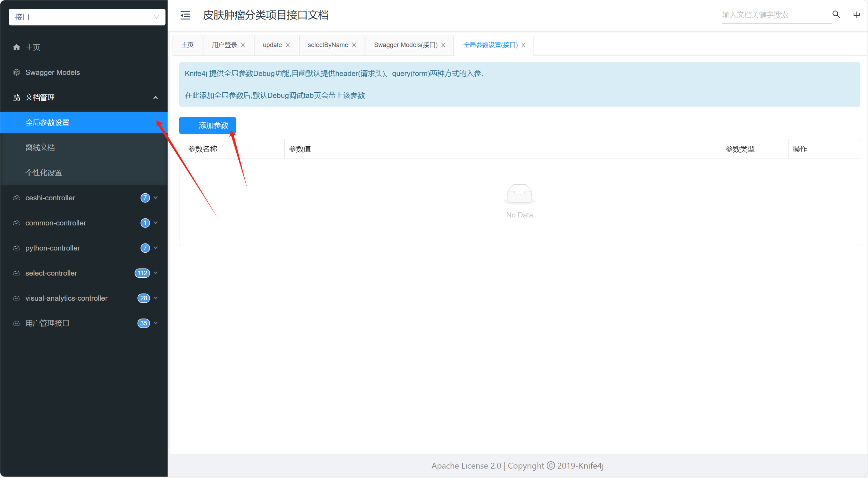Open the document keyword search icon
This screenshot has height=478, width=868.
pyautogui.click(x=836, y=14)
